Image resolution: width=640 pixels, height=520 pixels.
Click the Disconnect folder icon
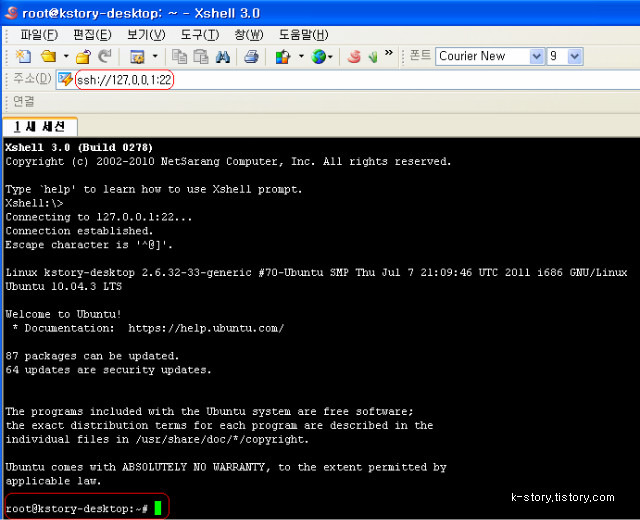click(83, 56)
